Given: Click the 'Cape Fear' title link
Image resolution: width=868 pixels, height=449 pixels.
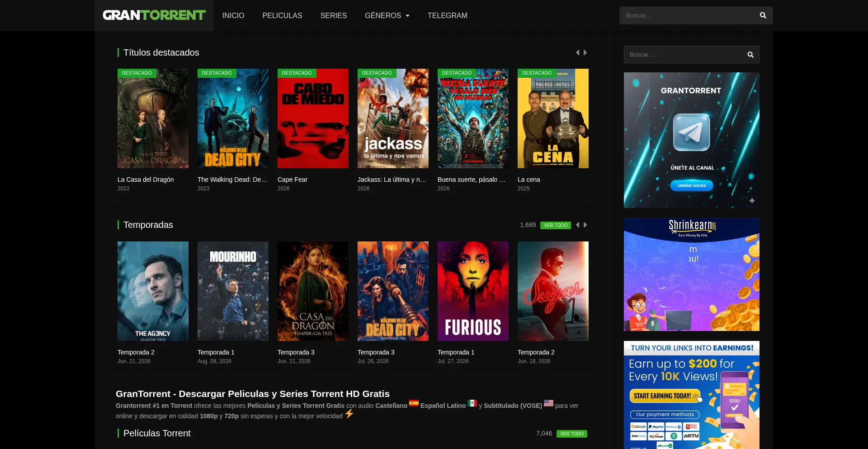Looking at the screenshot, I should point(292,180).
